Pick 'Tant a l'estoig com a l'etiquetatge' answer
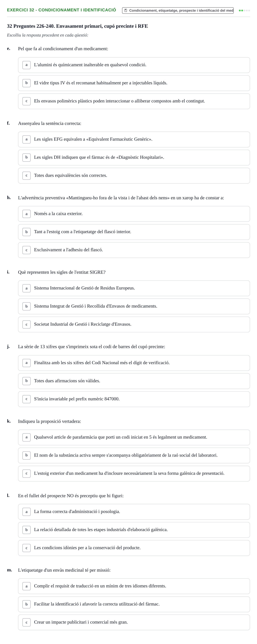Viewport: 257px width, 644px height. click(x=134, y=232)
